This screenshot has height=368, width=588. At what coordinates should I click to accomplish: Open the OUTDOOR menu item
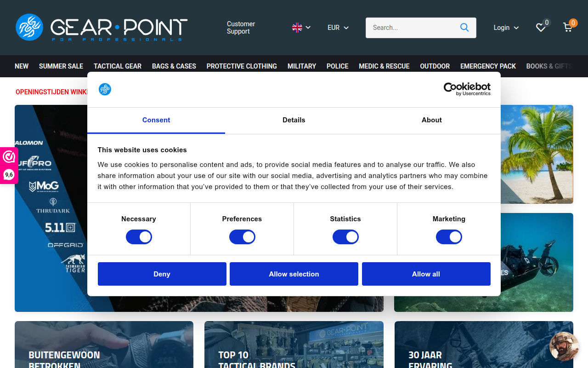pyautogui.click(x=435, y=66)
